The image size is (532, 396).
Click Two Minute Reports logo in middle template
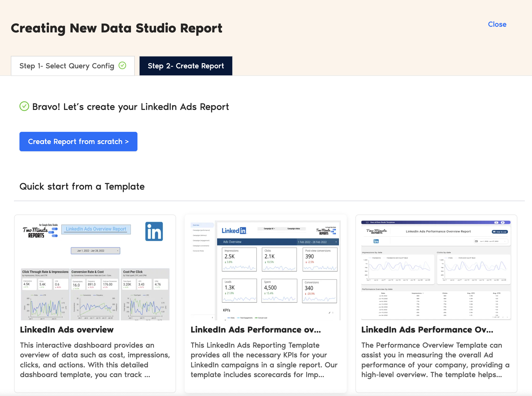pyautogui.click(x=326, y=231)
